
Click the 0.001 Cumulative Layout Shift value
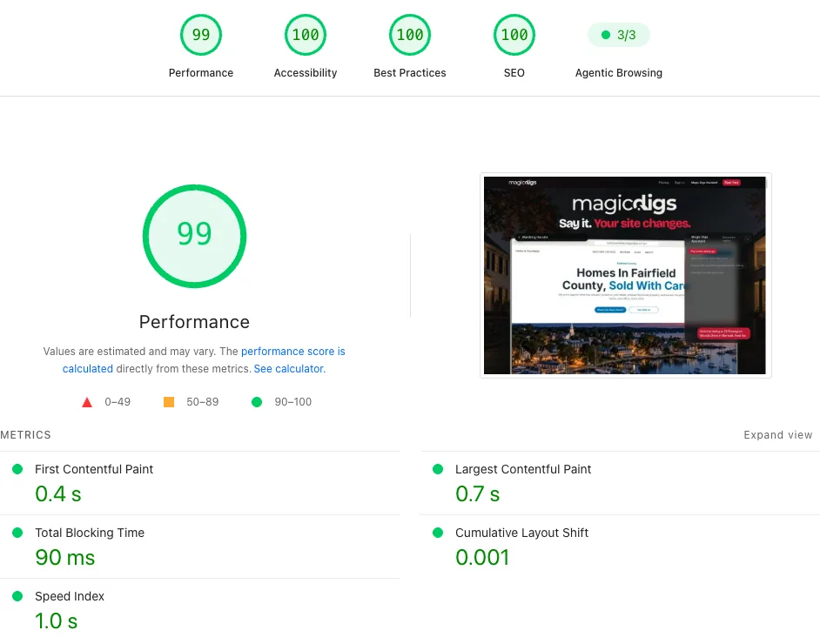coord(482,558)
